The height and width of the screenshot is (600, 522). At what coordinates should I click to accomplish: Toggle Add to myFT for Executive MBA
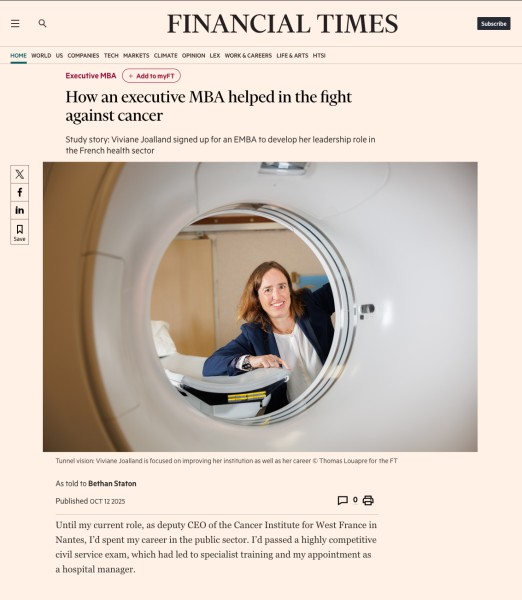point(152,76)
